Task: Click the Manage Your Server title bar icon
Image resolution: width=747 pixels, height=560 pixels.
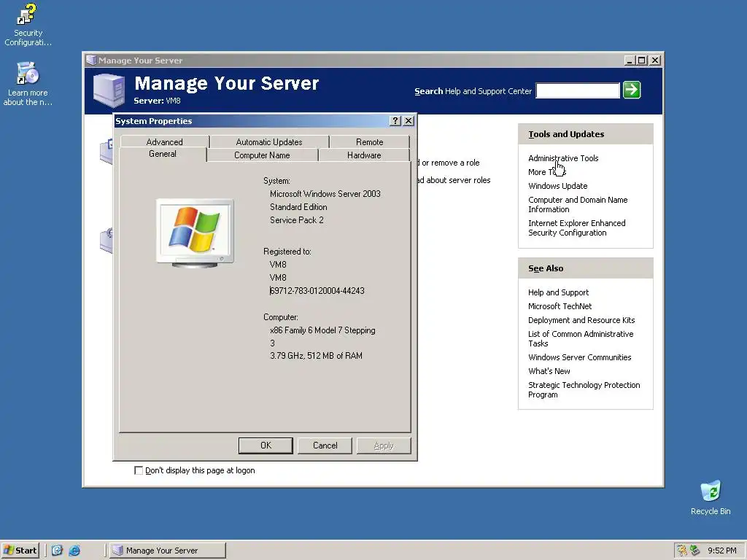Action: coord(91,61)
